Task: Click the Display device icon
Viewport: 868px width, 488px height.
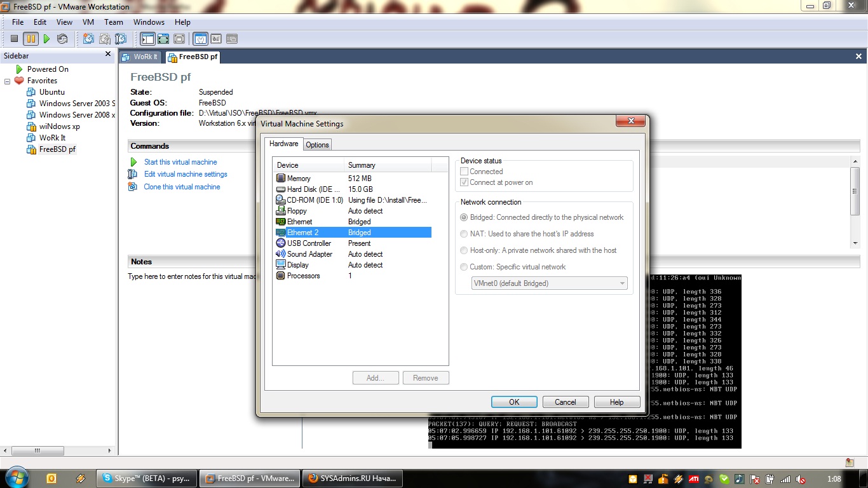Action: pyautogui.click(x=281, y=265)
